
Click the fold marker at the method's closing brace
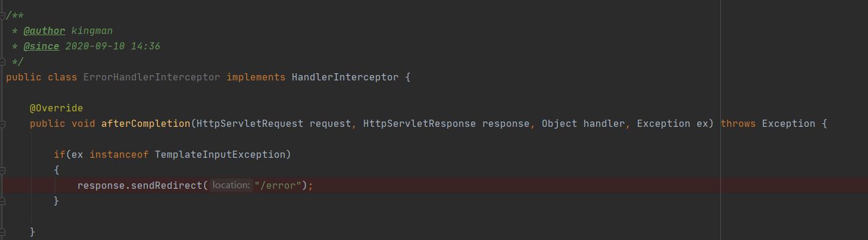[x=2, y=232]
